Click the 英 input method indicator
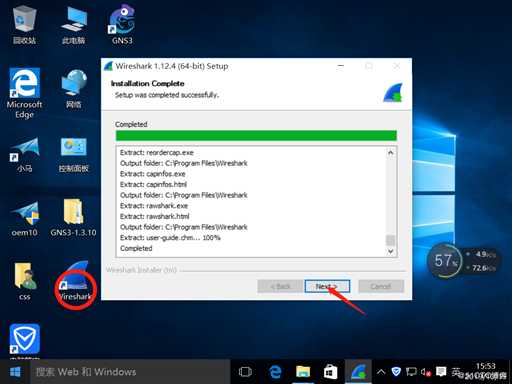 (456, 371)
